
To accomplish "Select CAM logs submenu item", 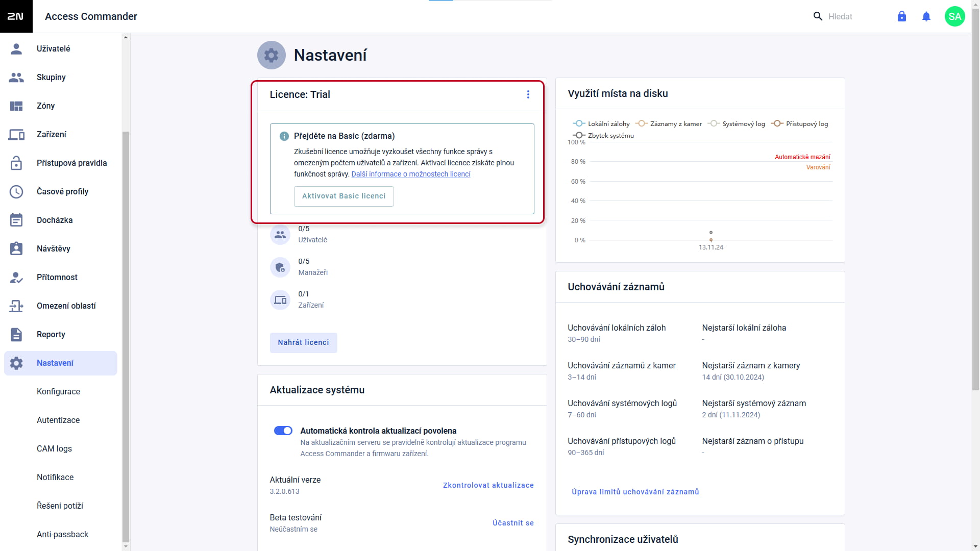I will 54,448.
